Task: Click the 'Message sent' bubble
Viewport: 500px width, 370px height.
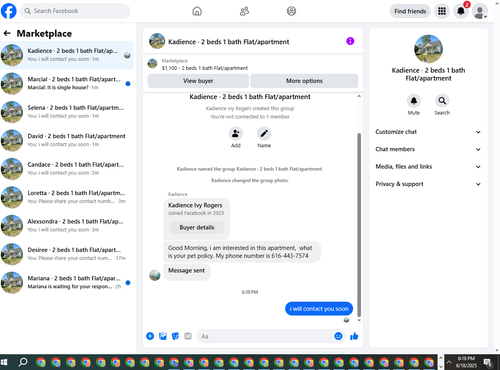Action: [x=187, y=271]
